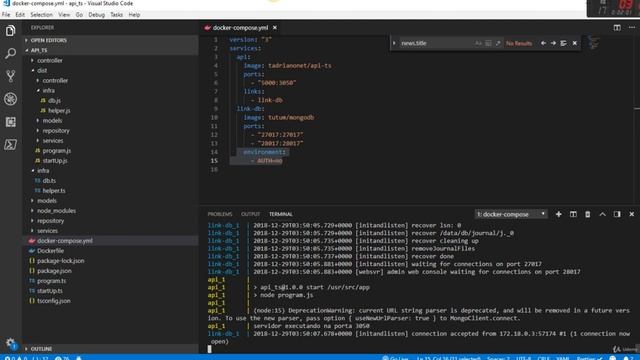Click UTF-8 encoding in status bar
Screen dimensions: 640x360
[x=523, y=358]
